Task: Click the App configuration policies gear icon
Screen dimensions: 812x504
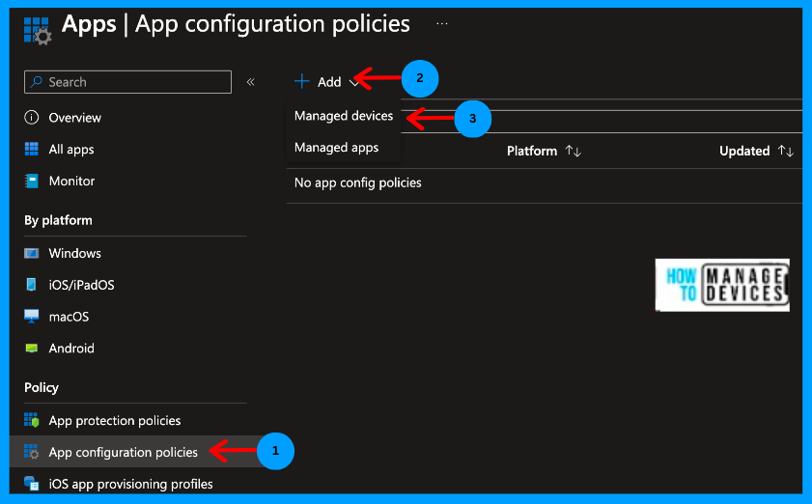Action: tap(32, 452)
